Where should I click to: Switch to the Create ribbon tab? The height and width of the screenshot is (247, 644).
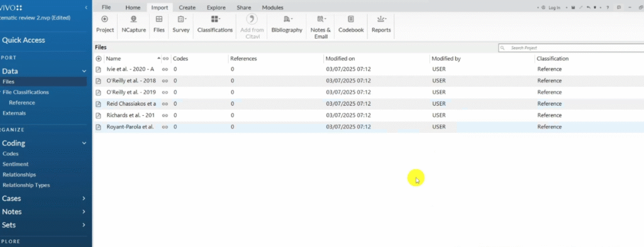(x=187, y=8)
